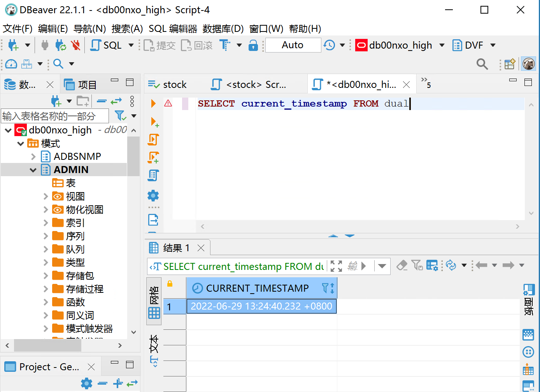Toggle the transaction lock mode icon
This screenshot has width=540, height=392.
coord(253,45)
